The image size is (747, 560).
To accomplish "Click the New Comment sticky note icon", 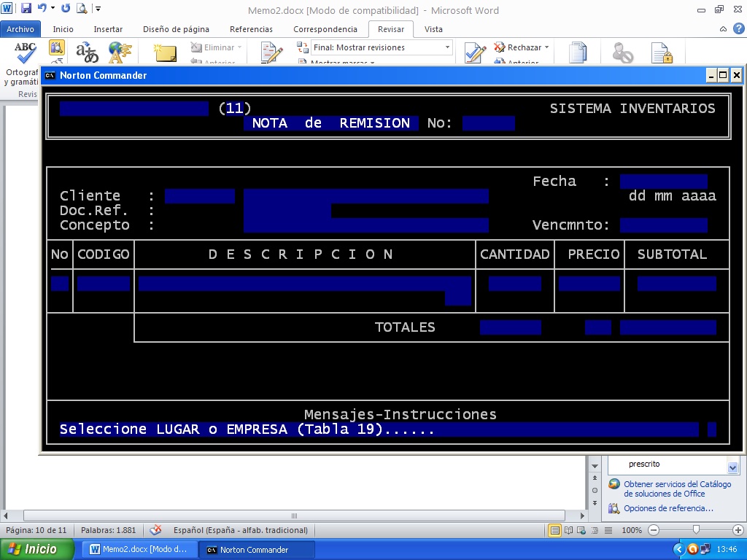I will pyautogui.click(x=166, y=54).
